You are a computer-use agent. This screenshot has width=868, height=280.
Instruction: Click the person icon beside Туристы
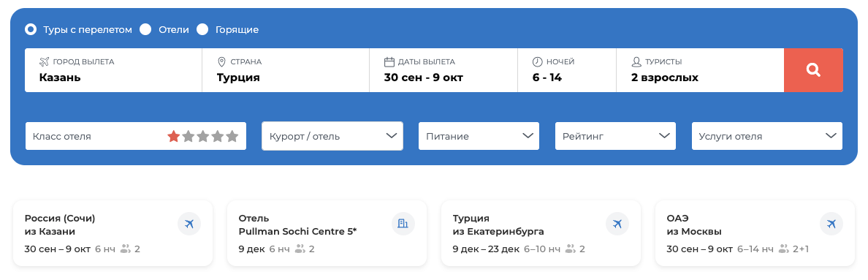[x=636, y=61]
